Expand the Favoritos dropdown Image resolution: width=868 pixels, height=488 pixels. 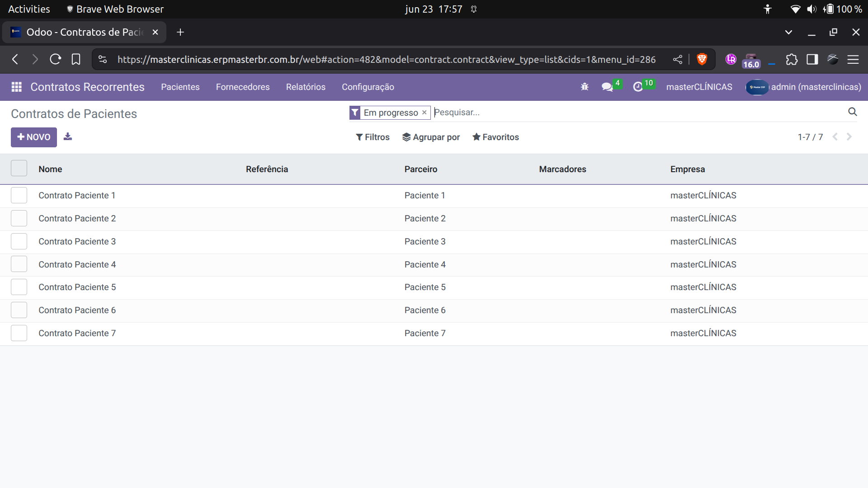coord(495,137)
